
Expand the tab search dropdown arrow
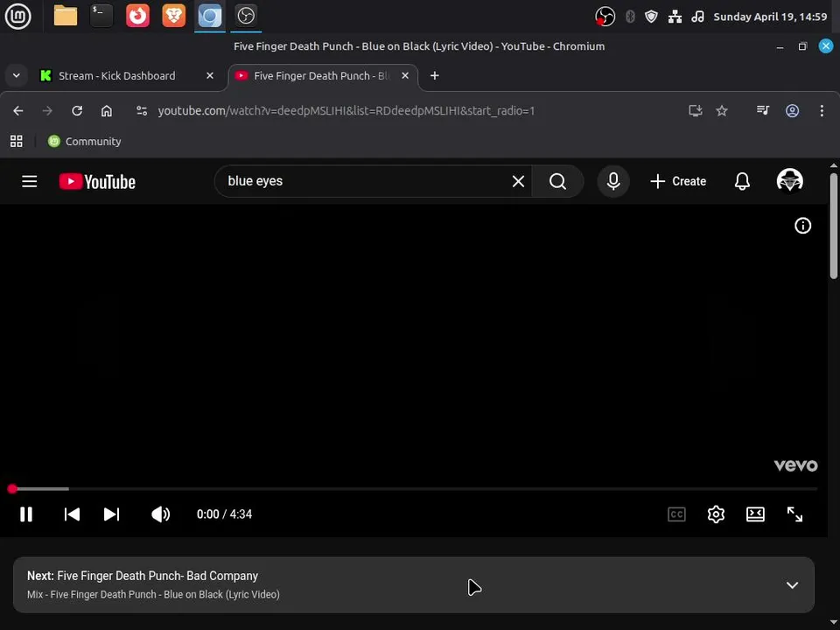tap(16, 75)
